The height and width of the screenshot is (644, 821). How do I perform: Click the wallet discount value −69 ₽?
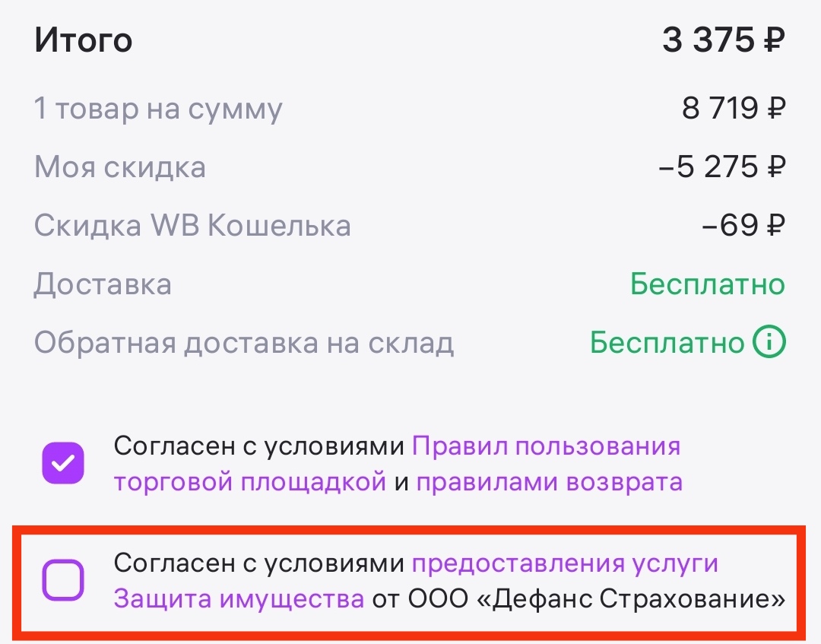[x=743, y=226]
